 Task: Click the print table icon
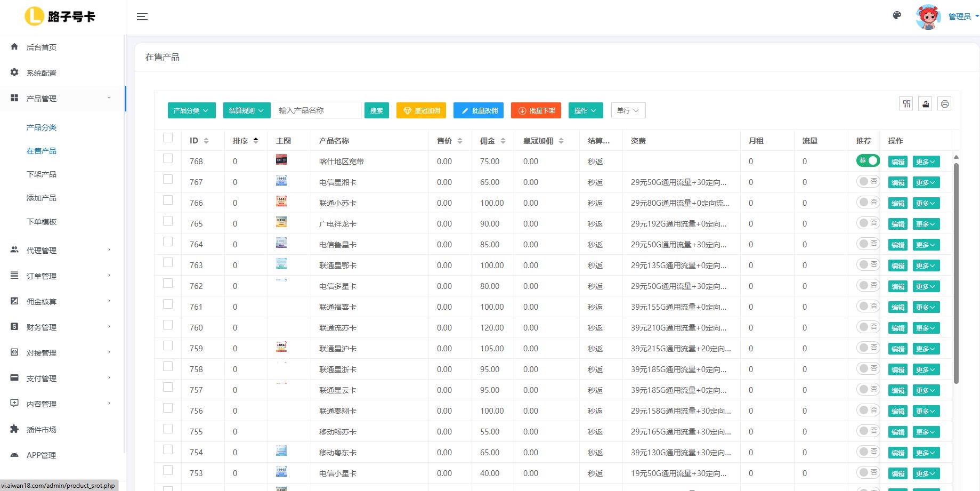944,104
